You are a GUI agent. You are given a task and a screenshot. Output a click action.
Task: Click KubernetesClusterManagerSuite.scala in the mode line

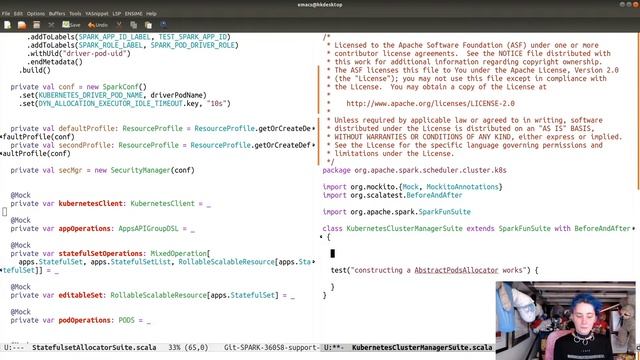point(422,347)
